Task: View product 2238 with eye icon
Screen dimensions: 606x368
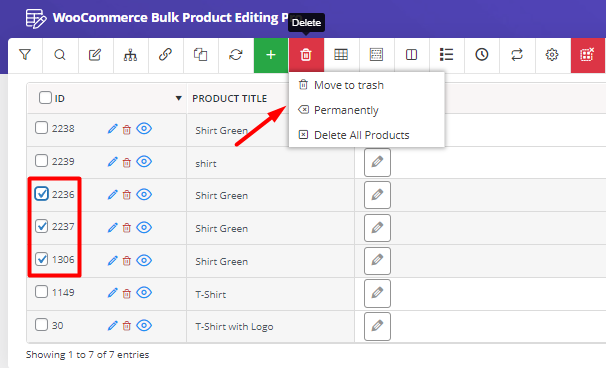Action: tap(144, 128)
